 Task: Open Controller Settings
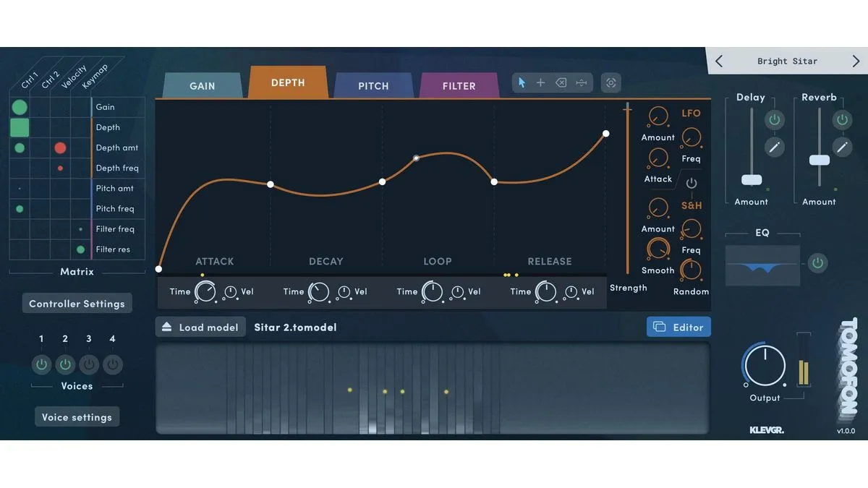77,304
